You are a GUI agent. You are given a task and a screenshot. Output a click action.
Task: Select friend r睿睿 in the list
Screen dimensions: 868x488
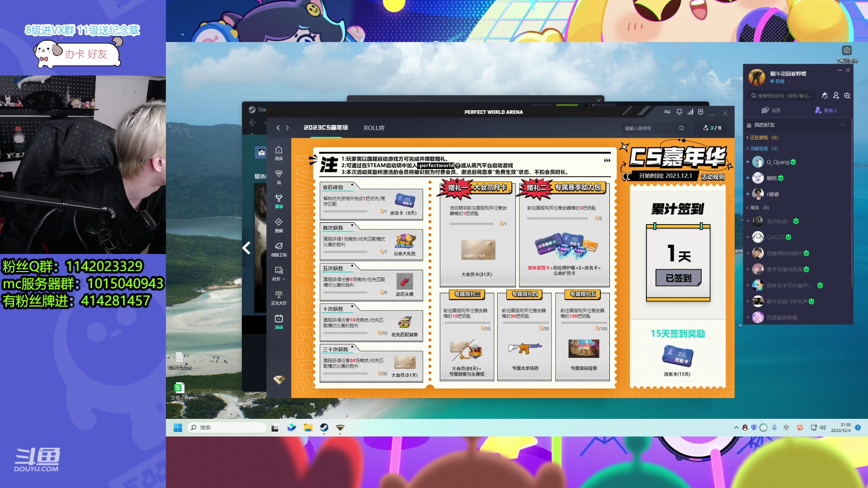[x=798, y=194]
